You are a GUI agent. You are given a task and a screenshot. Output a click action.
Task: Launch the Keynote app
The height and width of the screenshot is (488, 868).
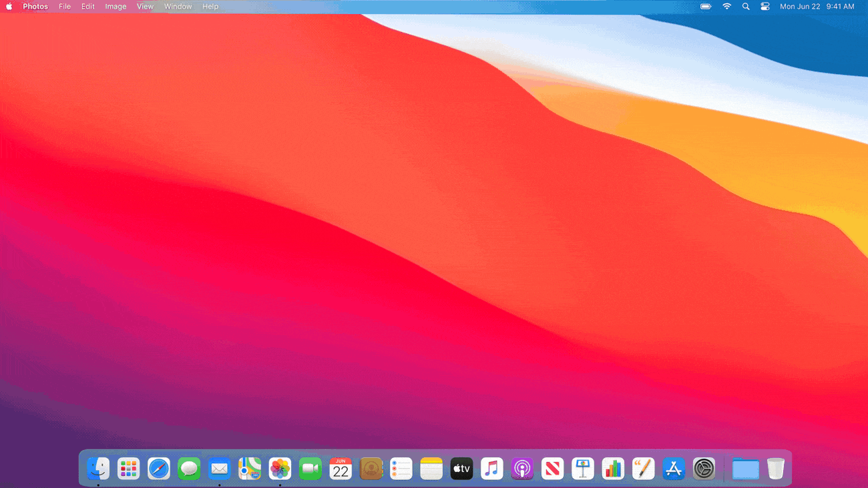pyautogui.click(x=583, y=469)
